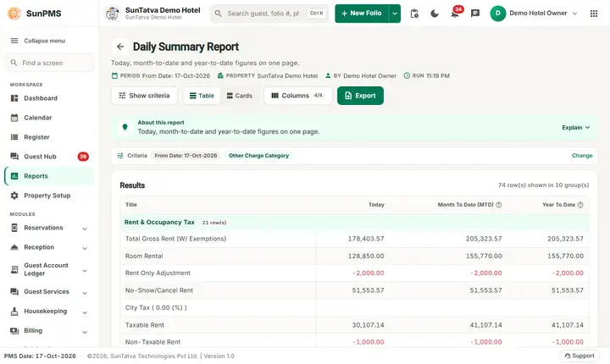Click the Register sidebar icon
Image resolution: width=610 pixels, height=364 pixels.
(x=14, y=137)
